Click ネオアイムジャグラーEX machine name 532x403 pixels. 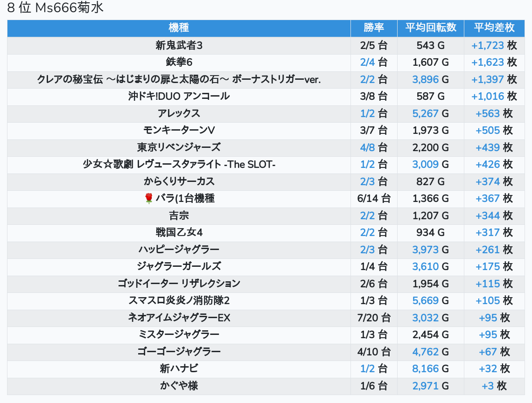(179, 318)
